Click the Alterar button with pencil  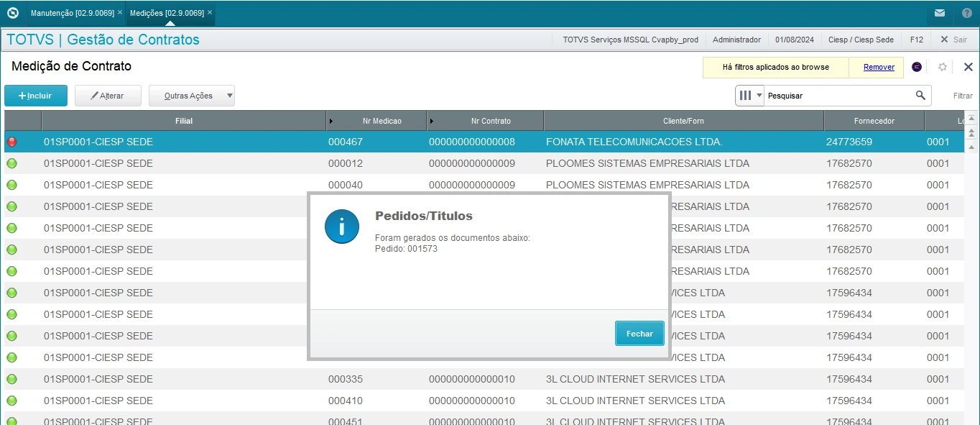click(108, 96)
